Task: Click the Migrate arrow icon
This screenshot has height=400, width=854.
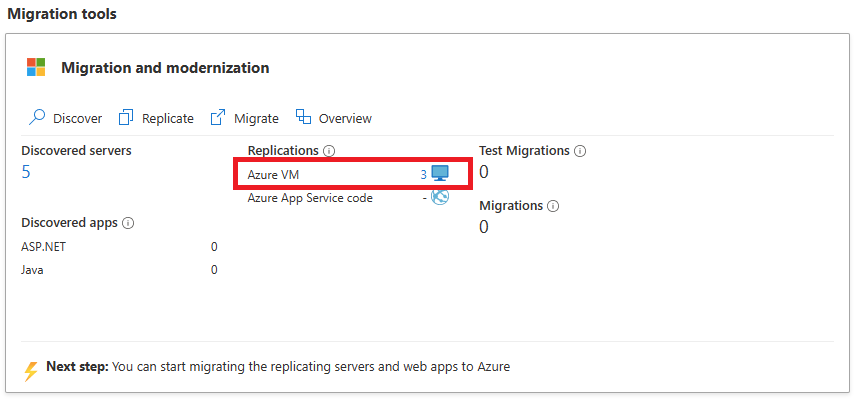Action: tap(218, 118)
